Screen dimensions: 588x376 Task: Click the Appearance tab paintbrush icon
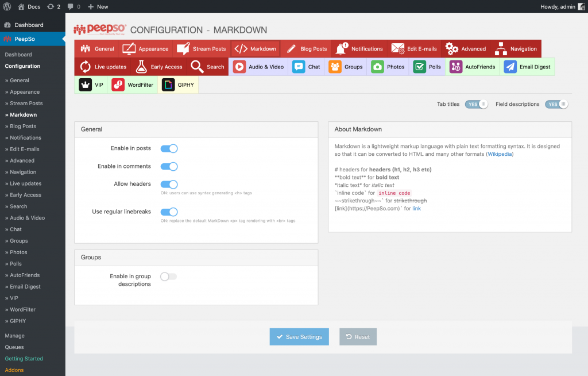pyautogui.click(x=129, y=48)
